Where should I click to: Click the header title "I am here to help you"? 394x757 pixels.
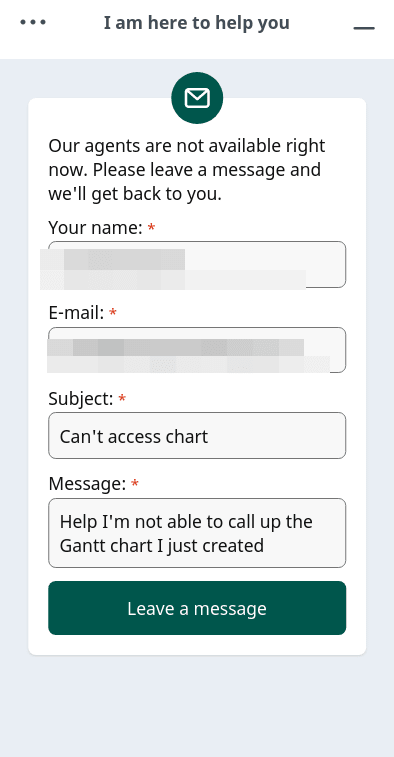[197, 23]
